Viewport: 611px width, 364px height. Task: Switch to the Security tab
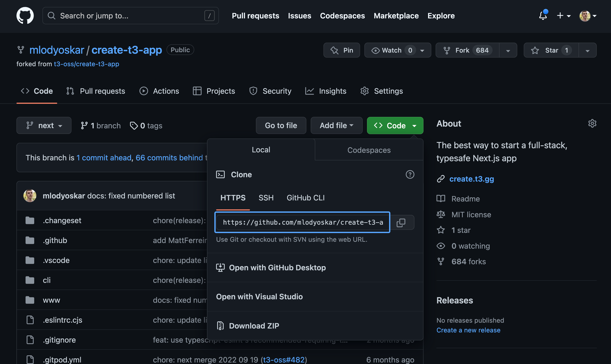pyautogui.click(x=270, y=91)
